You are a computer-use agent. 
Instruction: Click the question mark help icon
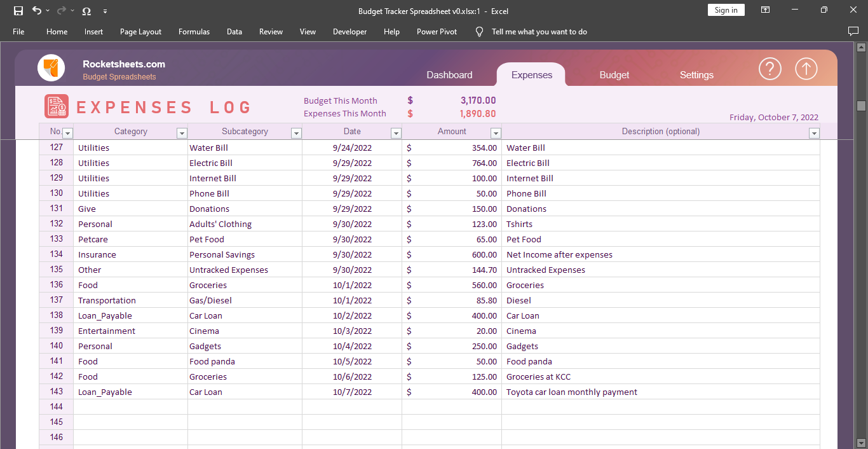[770, 69]
